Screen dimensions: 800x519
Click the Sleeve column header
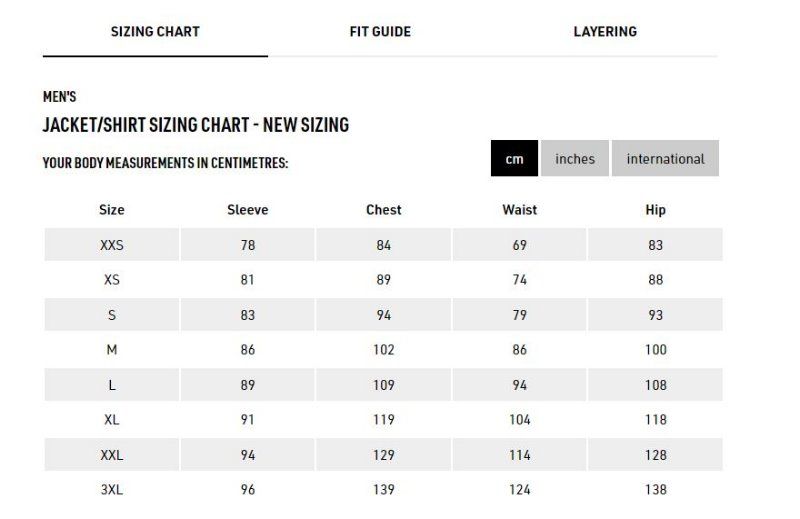click(247, 210)
